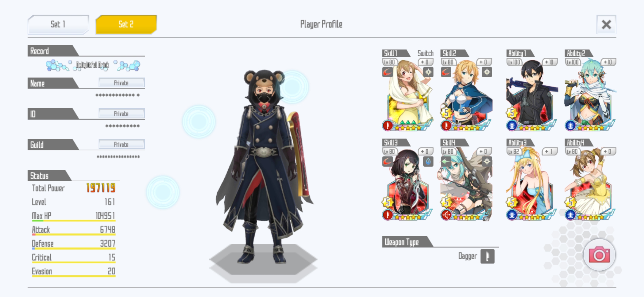The image size is (644, 297).
Task: Toggle the Private button for Guild
Action: [x=121, y=144]
